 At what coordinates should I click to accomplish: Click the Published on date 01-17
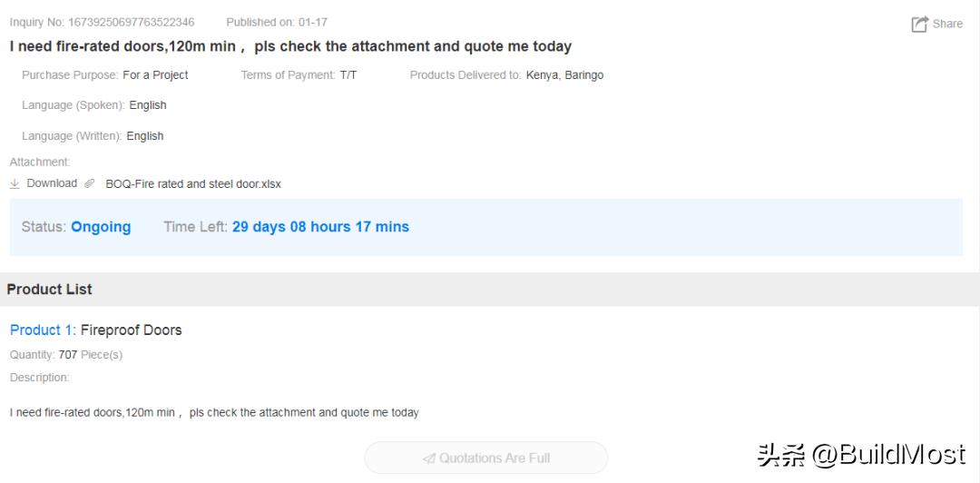click(x=312, y=22)
